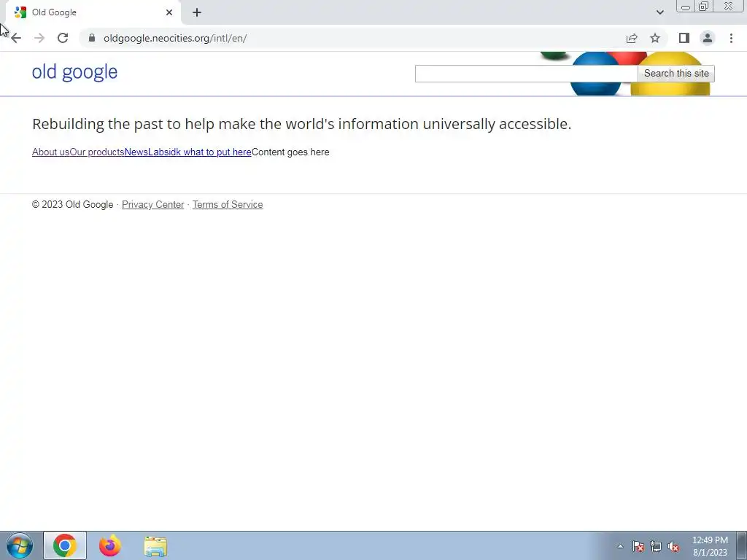Show hidden system tray icons
The image size is (747, 560).
click(x=620, y=546)
